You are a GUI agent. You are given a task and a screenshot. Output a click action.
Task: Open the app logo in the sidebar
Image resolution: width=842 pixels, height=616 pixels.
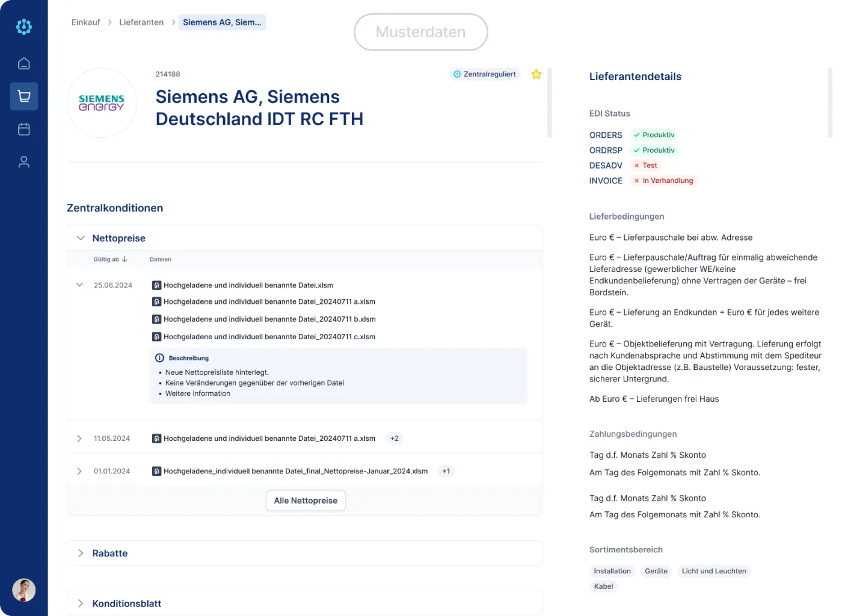[x=24, y=26]
